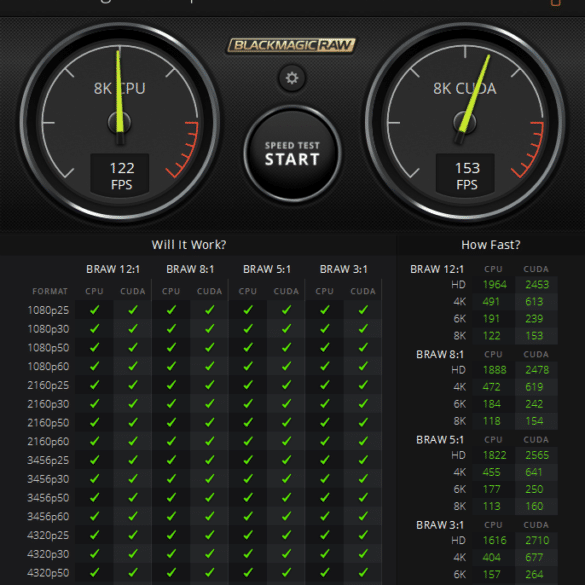Click the 2160p25 BRAW 12:1 CUDA checkmark
The image size is (585, 585).
pos(133,385)
